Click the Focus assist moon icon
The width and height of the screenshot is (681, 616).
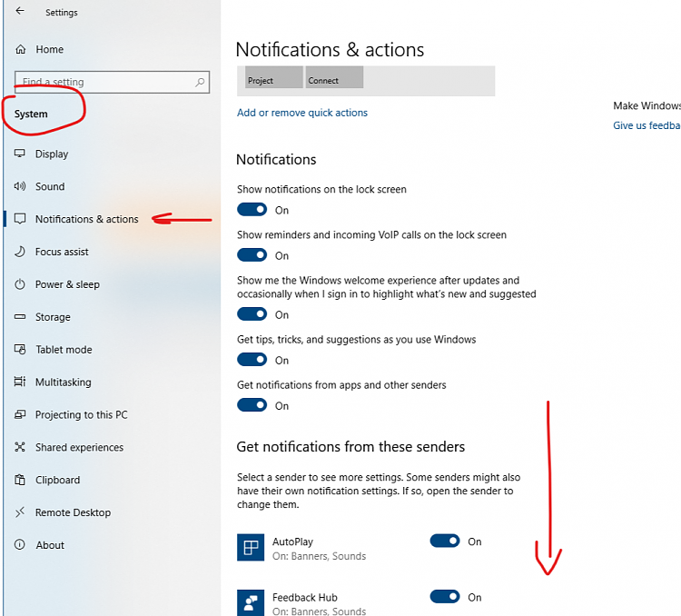tap(20, 252)
